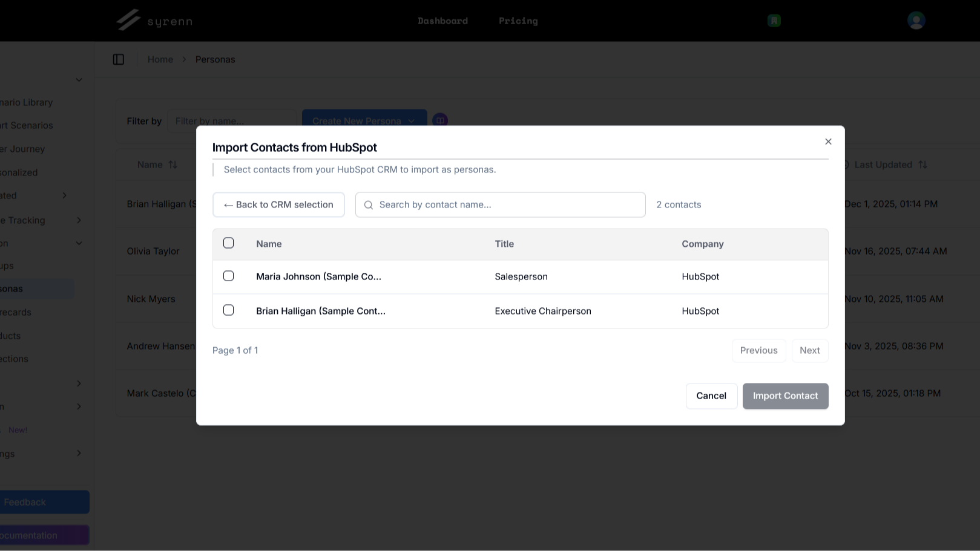Viewport: 980px width, 551px height.
Task: Sort contacts using the Name column sort arrows
Action: 173,164
